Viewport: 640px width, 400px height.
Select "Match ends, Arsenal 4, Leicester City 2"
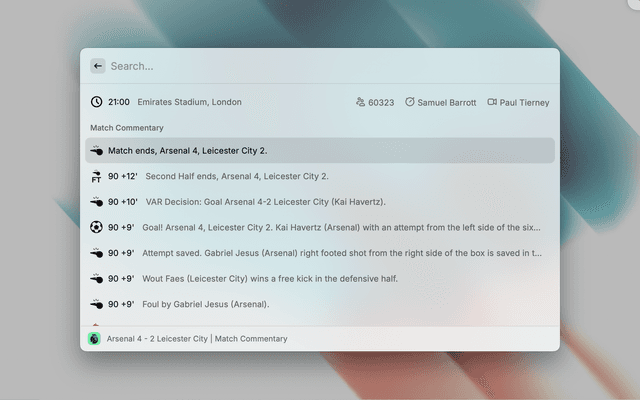click(188, 151)
